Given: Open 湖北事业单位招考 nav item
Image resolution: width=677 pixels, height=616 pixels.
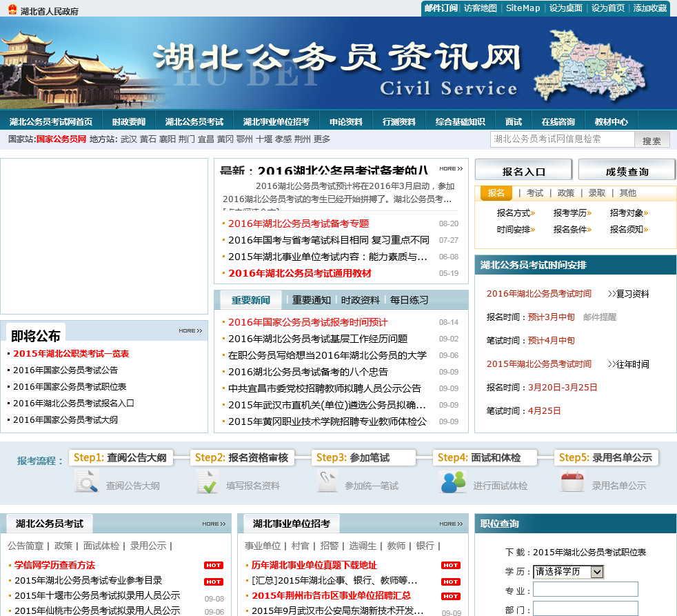Looking at the screenshot, I should [276, 122].
